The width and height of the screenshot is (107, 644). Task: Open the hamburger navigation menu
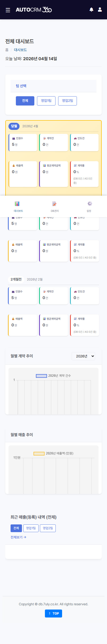(x=8, y=10)
